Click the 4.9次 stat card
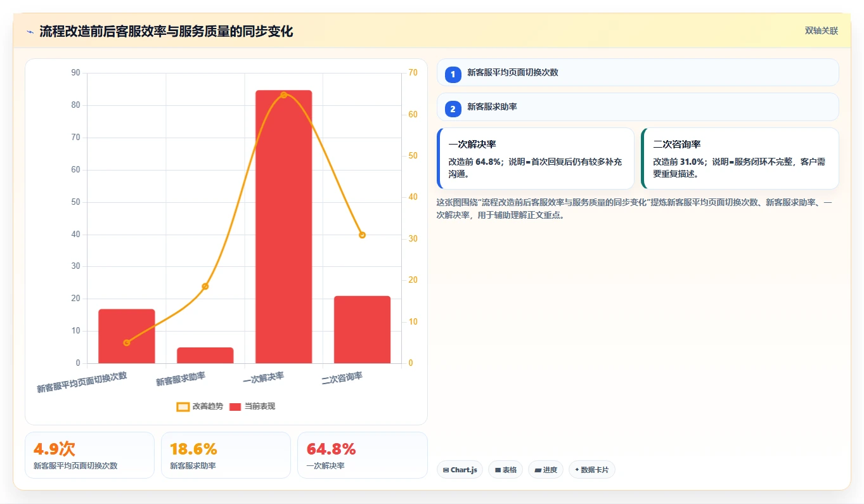This screenshot has height=504, width=864. pyautogui.click(x=89, y=455)
